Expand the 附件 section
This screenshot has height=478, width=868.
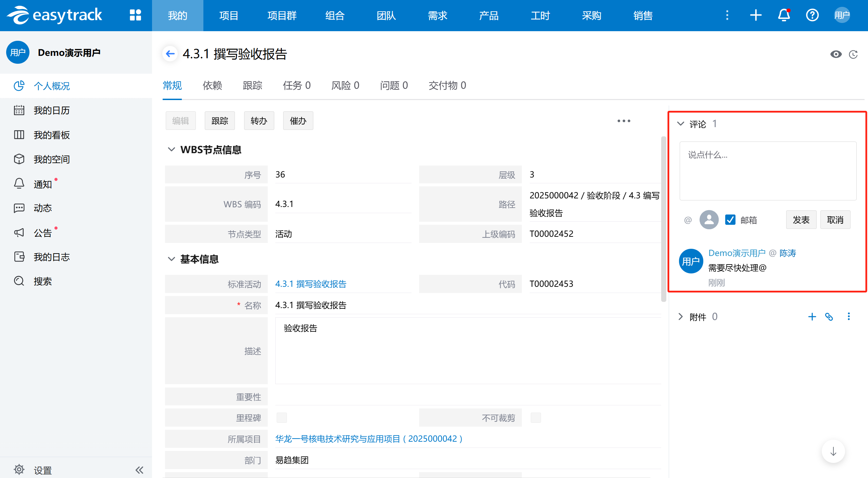681,317
